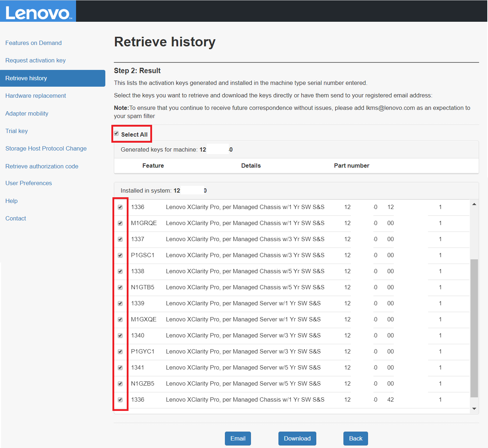
Task: Click the 1341 row description text
Action: (x=243, y=367)
